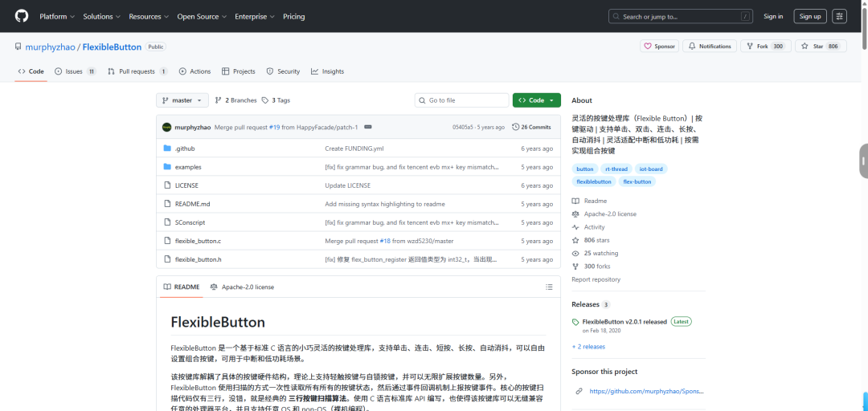Switch to the Actions tab

click(194, 71)
